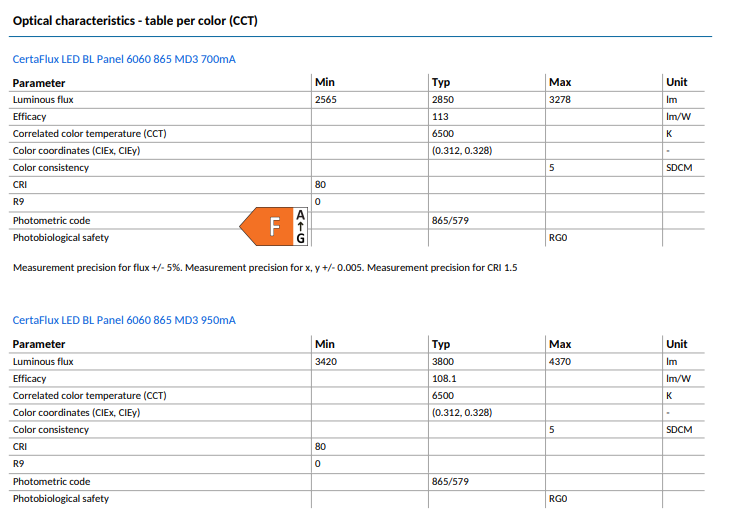Click the K unit in the 700mA table

pyautogui.click(x=669, y=134)
